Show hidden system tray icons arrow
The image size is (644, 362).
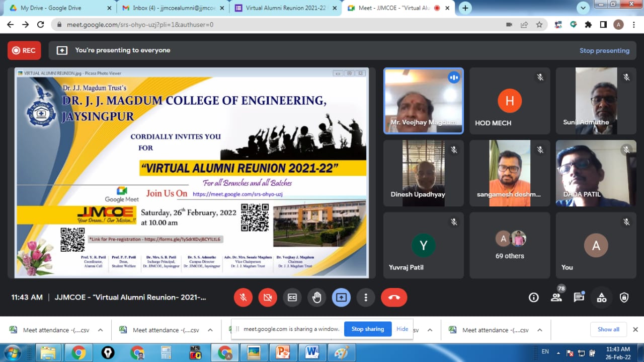[x=558, y=352]
